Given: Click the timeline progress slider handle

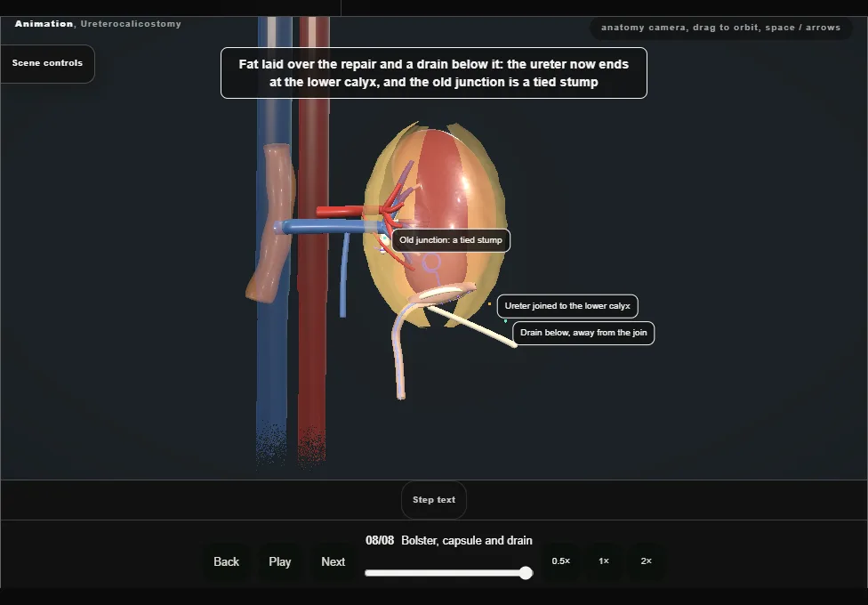Looking at the screenshot, I should point(526,573).
